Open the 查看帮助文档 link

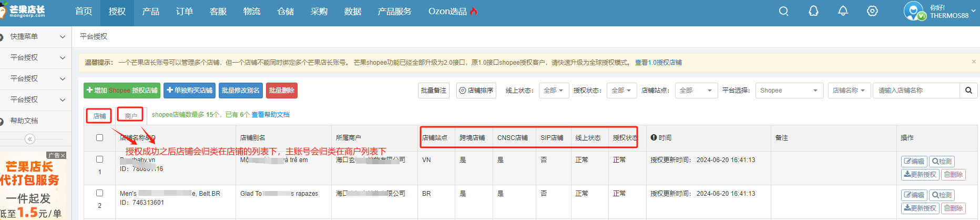pyautogui.click(x=270, y=114)
